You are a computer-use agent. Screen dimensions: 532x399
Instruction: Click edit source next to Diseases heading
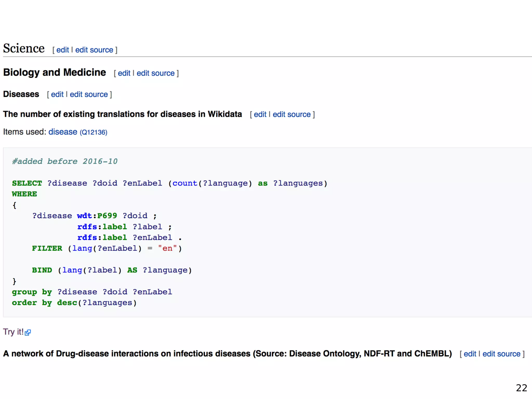point(89,94)
